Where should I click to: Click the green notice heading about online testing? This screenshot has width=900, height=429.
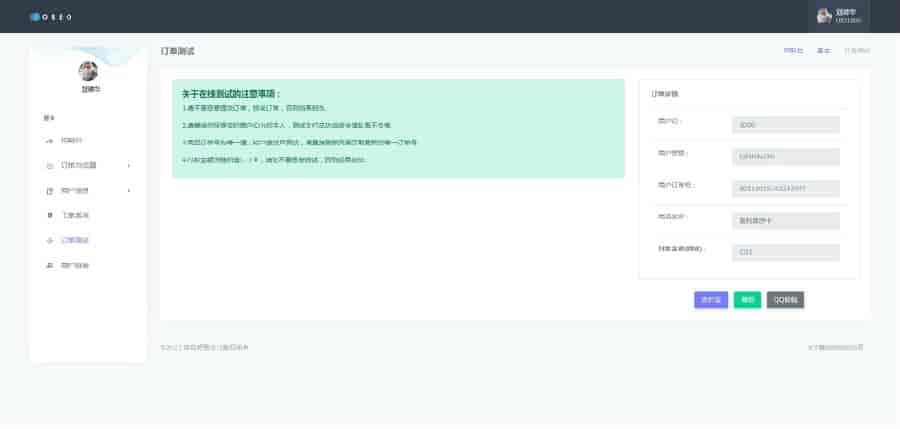point(231,94)
